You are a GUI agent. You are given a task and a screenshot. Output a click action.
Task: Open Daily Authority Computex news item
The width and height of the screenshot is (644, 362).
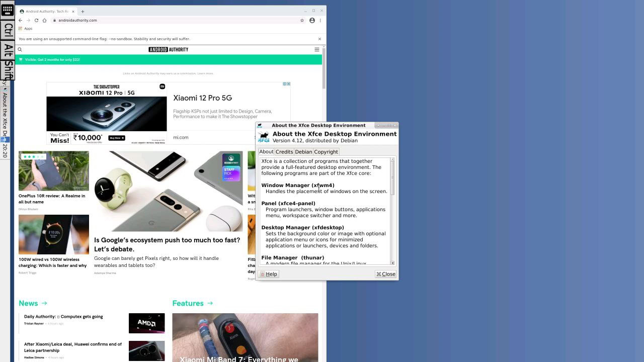click(63, 317)
